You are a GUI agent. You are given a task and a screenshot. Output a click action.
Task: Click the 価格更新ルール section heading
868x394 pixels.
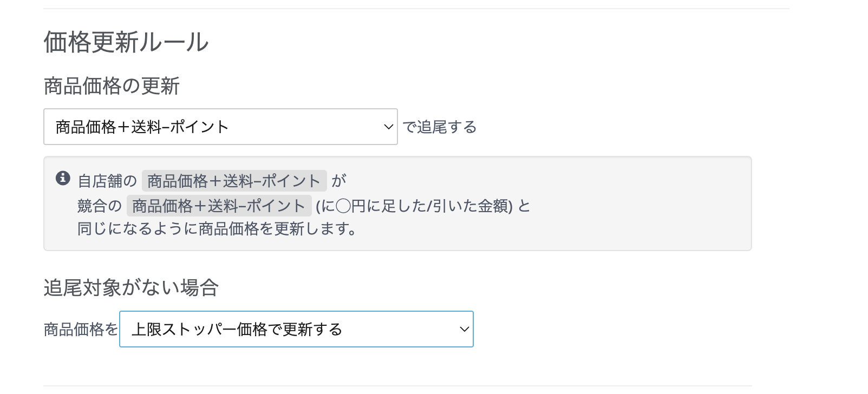point(126,42)
